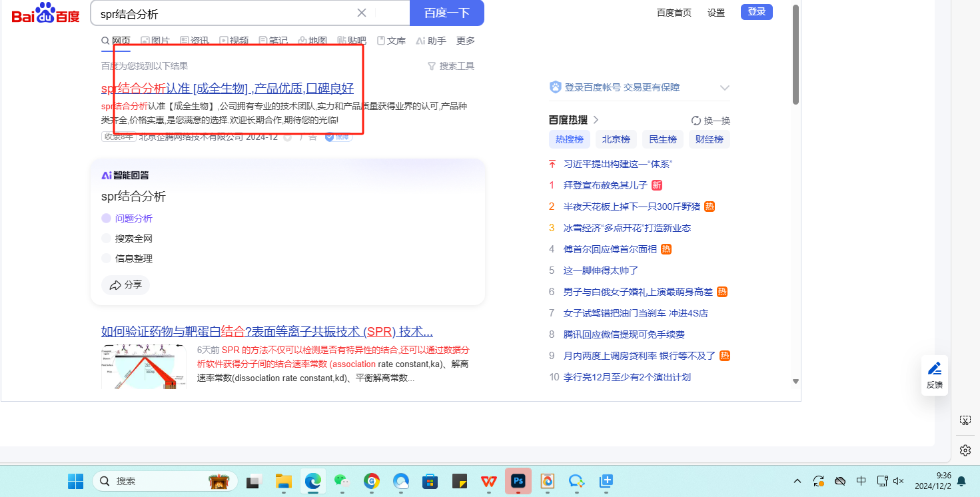980x497 pixels.
Task: Click the 百度一下 search button
Action: pos(446,13)
